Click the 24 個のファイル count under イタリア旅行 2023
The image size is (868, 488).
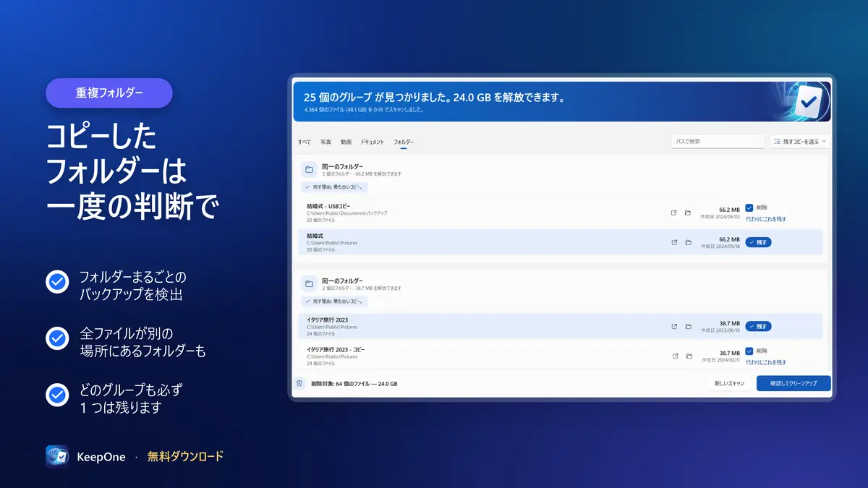point(320,333)
